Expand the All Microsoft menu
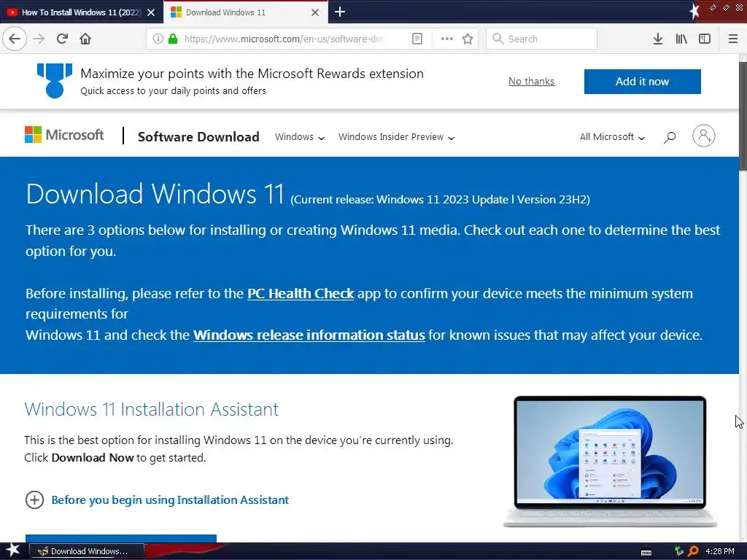Screen dimensions: 747x560 point(612,137)
